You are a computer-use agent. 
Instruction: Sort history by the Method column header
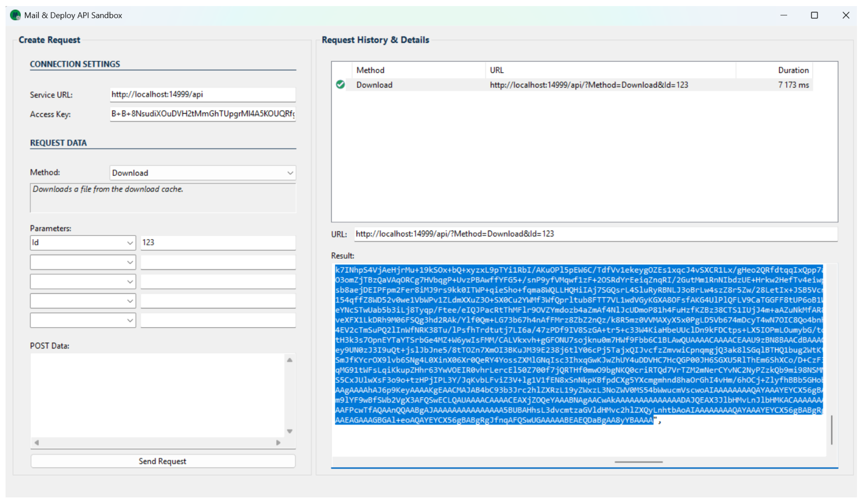pyautogui.click(x=370, y=70)
